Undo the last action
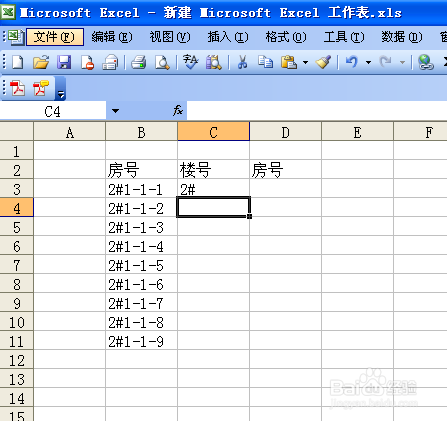The height and width of the screenshot is (421, 447). (x=352, y=62)
